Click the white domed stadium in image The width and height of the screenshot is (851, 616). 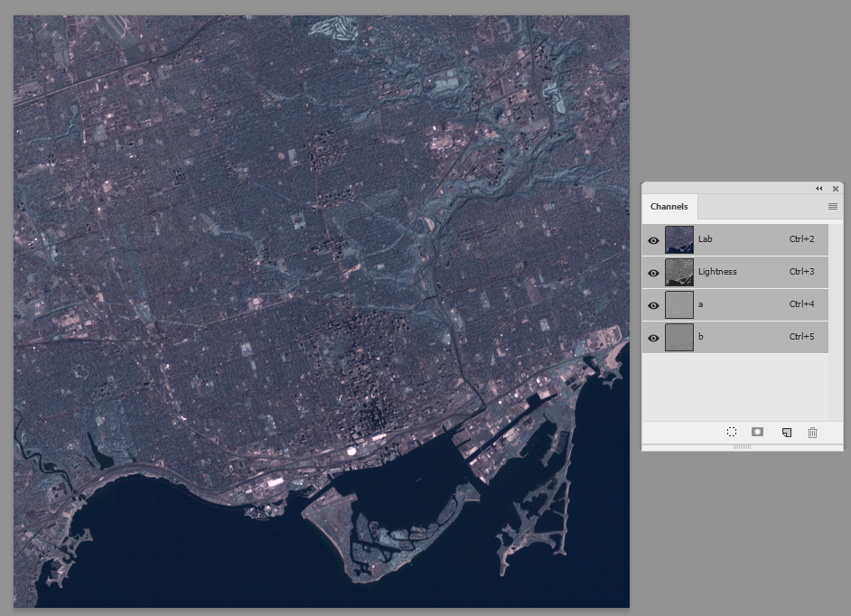(351, 450)
